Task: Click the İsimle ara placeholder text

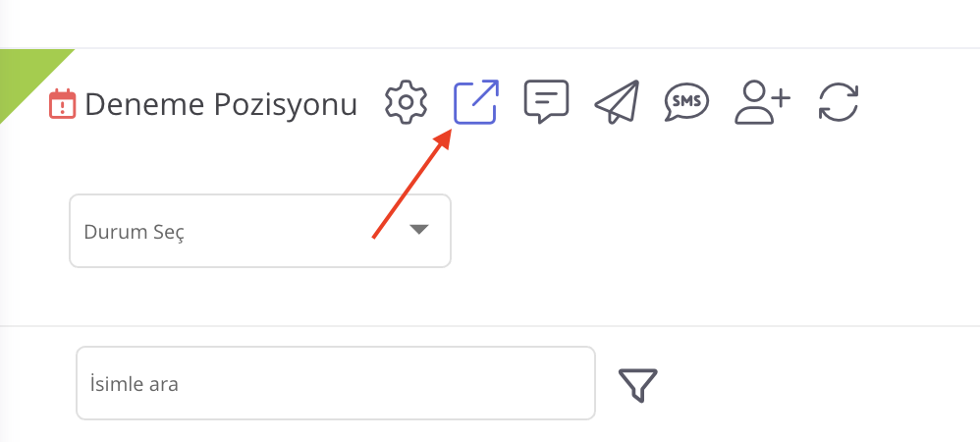Action: (x=134, y=383)
